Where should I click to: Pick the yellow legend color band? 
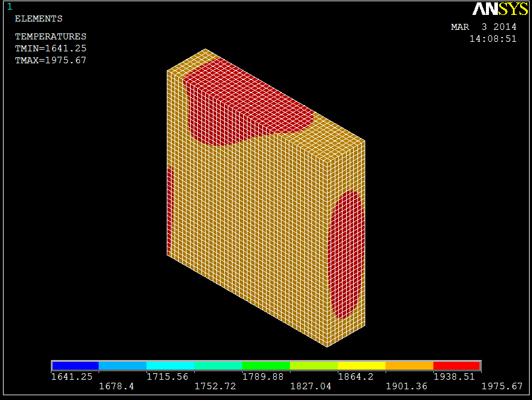362,365
